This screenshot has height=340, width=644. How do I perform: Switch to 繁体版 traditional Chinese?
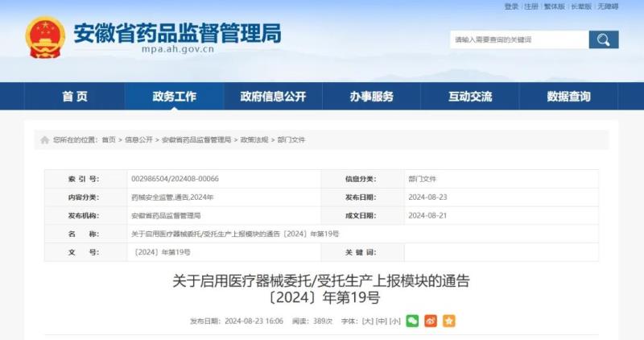tap(554, 6)
